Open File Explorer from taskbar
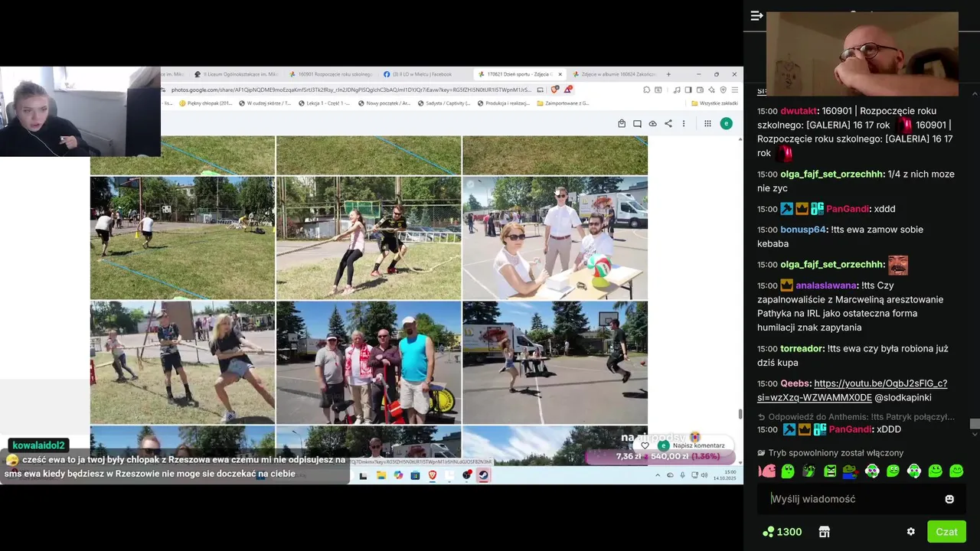The image size is (980, 551). point(381,475)
